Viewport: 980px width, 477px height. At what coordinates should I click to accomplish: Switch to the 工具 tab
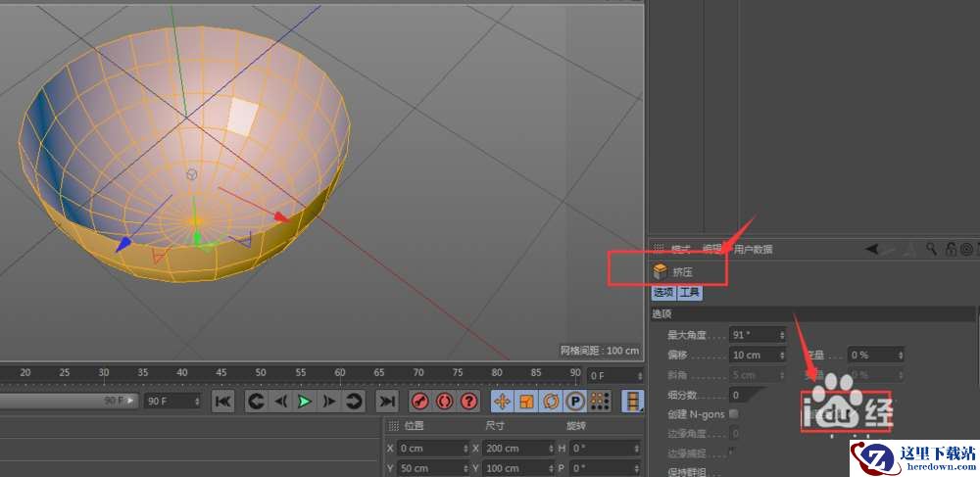click(x=690, y=293)
